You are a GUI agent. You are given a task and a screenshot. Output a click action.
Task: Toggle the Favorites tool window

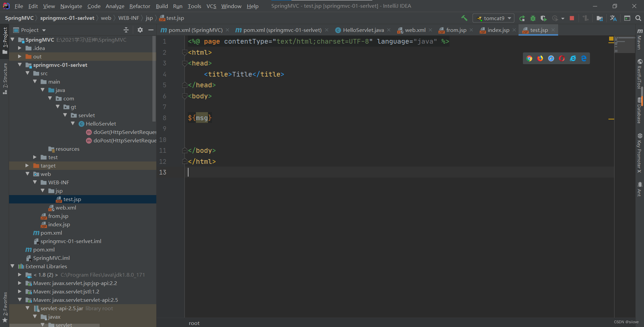(x=5, y=307)
